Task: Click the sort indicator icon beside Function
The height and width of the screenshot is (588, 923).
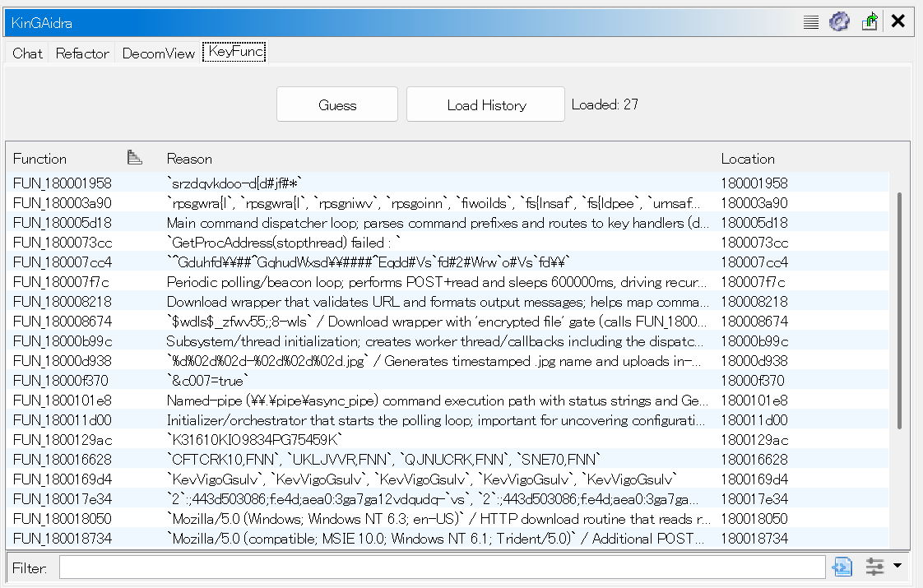Action: click(x=135, y=158)
